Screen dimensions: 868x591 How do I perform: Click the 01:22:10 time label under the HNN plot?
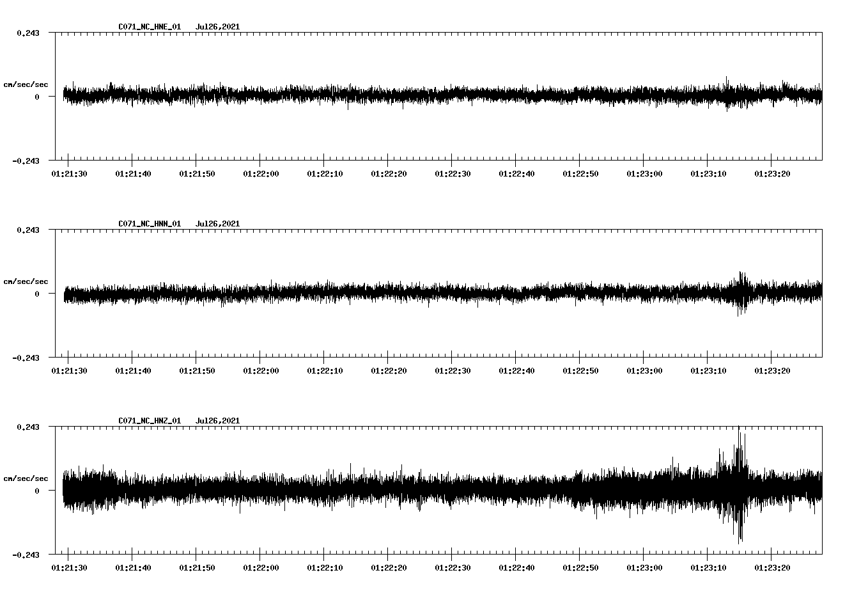pos(324,370)
